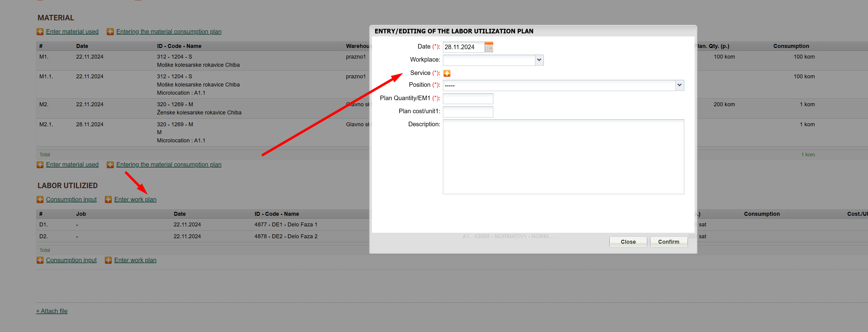
Task: Open the calendar date picker icon
Action: [489, 47]
